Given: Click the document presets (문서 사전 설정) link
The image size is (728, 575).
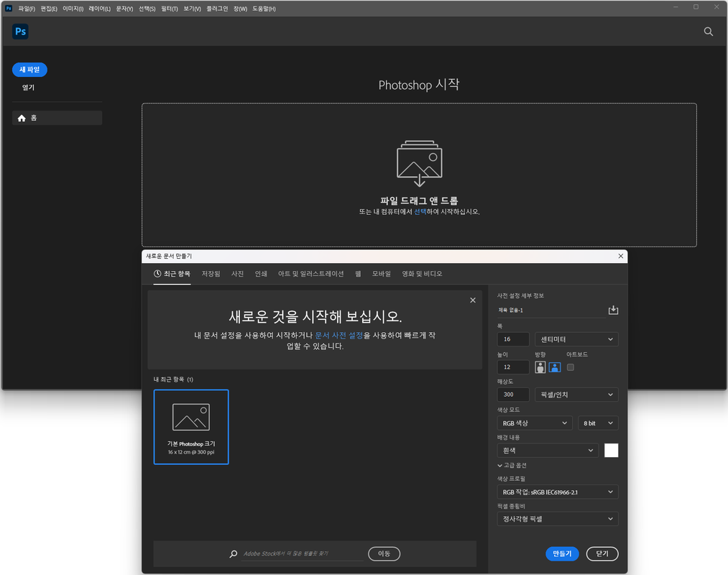Looking at the screenshot, I should coord(339,335).
